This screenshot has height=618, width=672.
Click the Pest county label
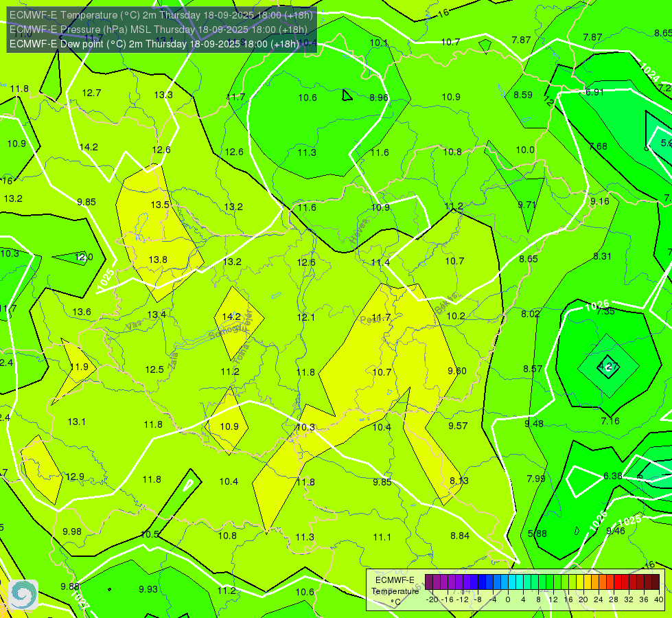point(369,320)
